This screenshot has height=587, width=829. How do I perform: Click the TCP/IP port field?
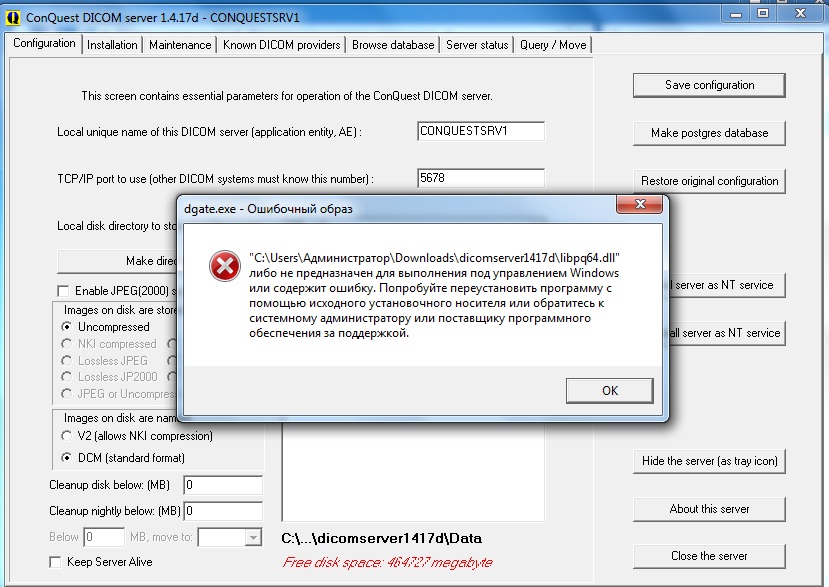[480, 179]
